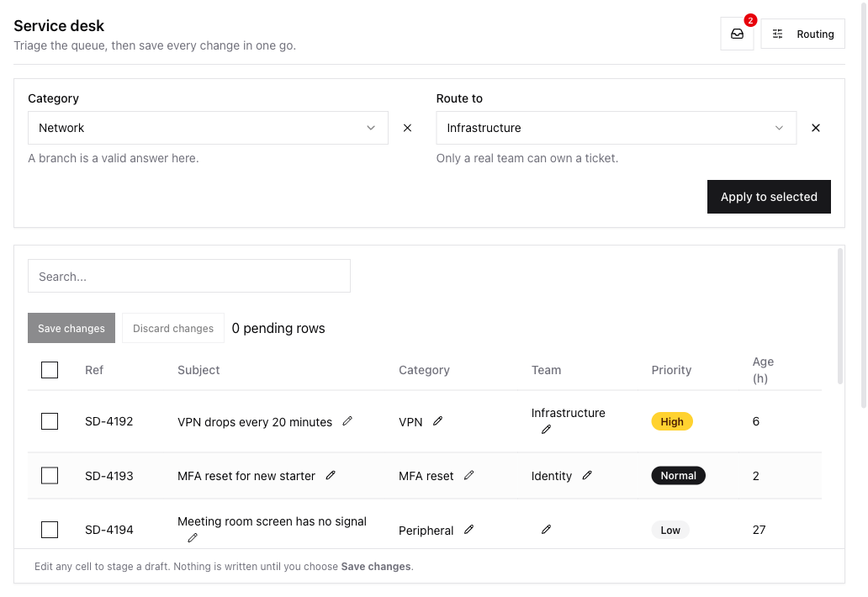Click Save changes

click(x=71, y=328)
